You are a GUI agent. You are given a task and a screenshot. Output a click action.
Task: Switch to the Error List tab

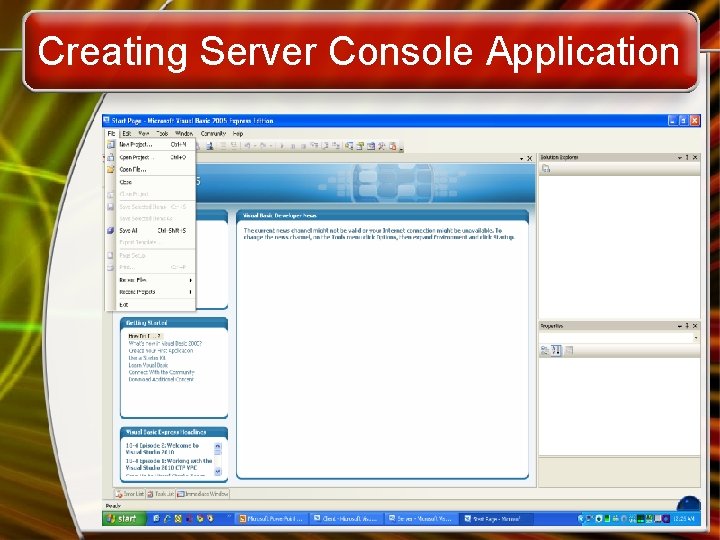(129, 494)
